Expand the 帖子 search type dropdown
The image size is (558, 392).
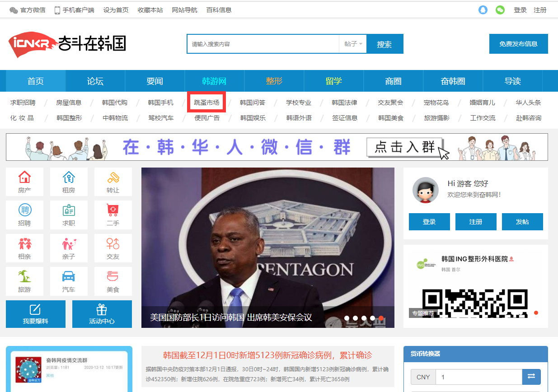pyautogui.click(x=353, y=44)
